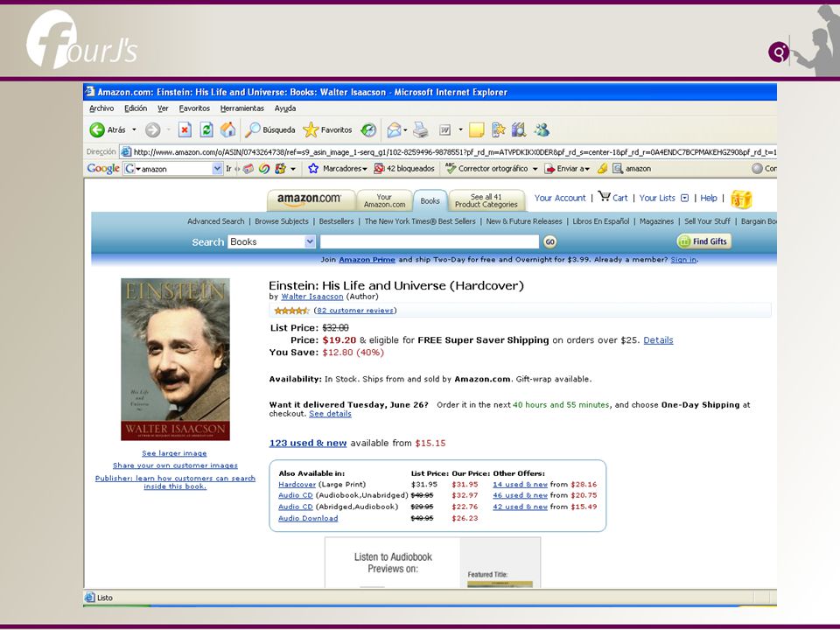Image resolution: width=840 pixels, height=630 pixels.
Task: Click the See larger image link
Action: pyautogui.click(x=174, y=453)
